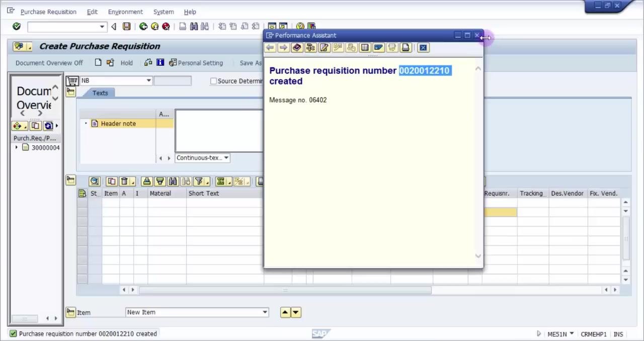Open the Purchase Requisition menu
This screenshot has height=341, width=644.
click(48, 12)
